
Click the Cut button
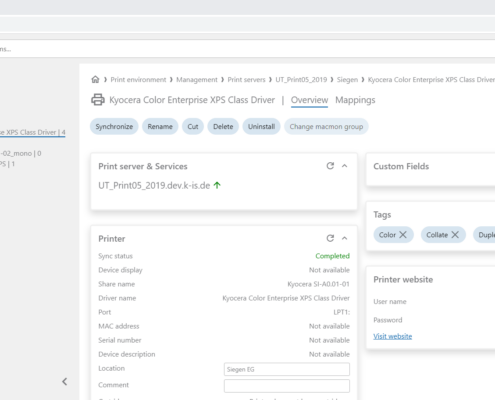tap(193, 127)
